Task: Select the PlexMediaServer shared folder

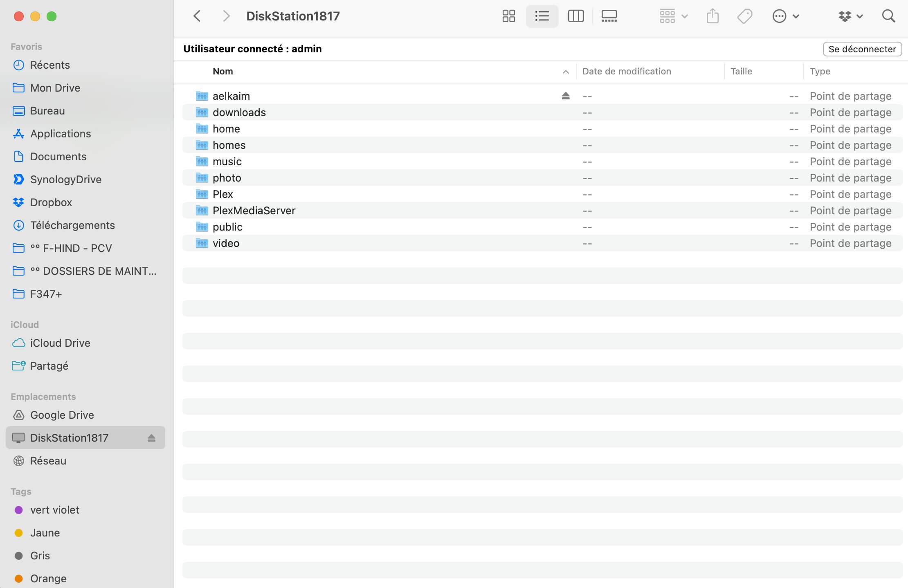Action: tap(254, 211)
